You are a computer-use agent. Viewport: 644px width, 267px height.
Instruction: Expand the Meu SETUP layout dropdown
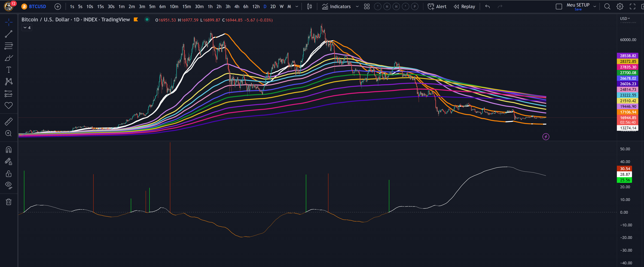point(595,7)
